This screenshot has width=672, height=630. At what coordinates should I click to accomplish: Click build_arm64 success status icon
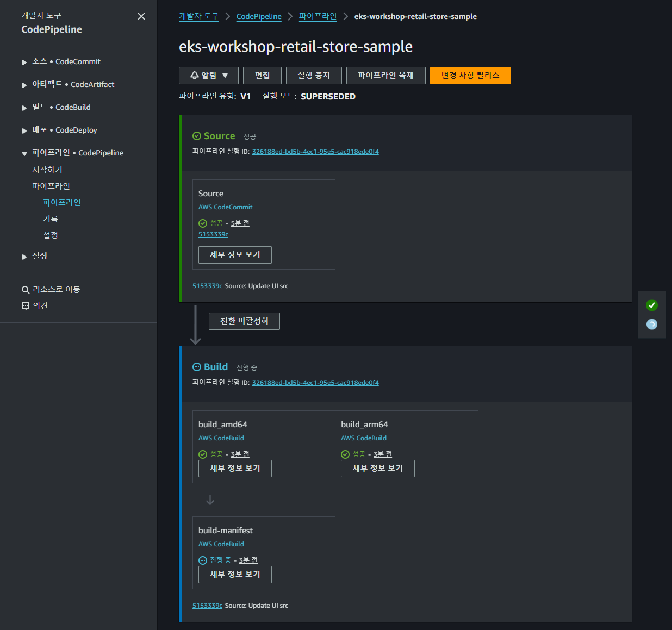[345, 454]
